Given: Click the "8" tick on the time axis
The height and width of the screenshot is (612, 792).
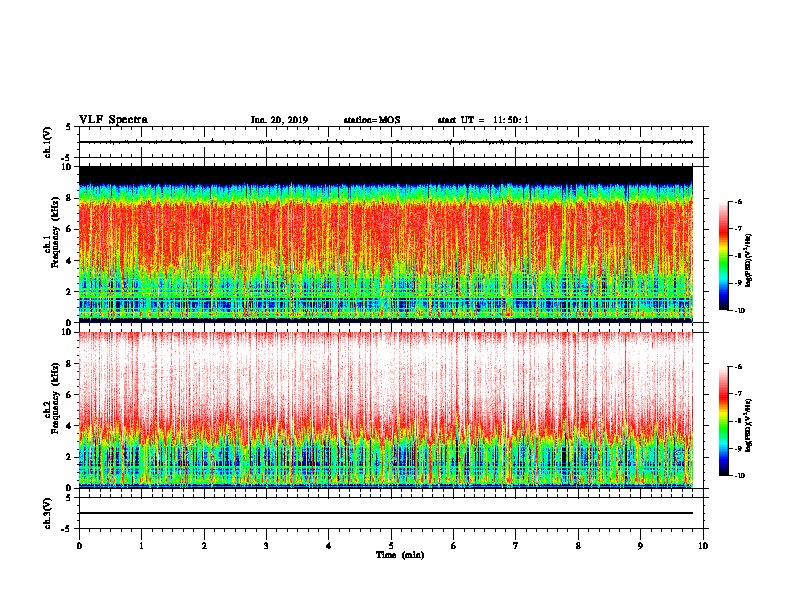Looking at the screenshot, I should coord(578,545).
